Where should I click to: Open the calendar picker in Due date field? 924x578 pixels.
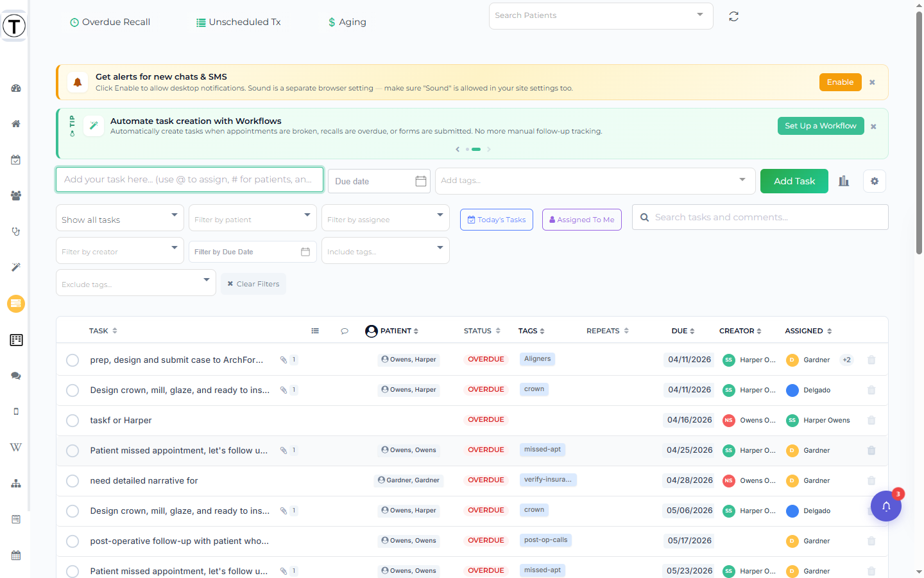coord(421,181)
